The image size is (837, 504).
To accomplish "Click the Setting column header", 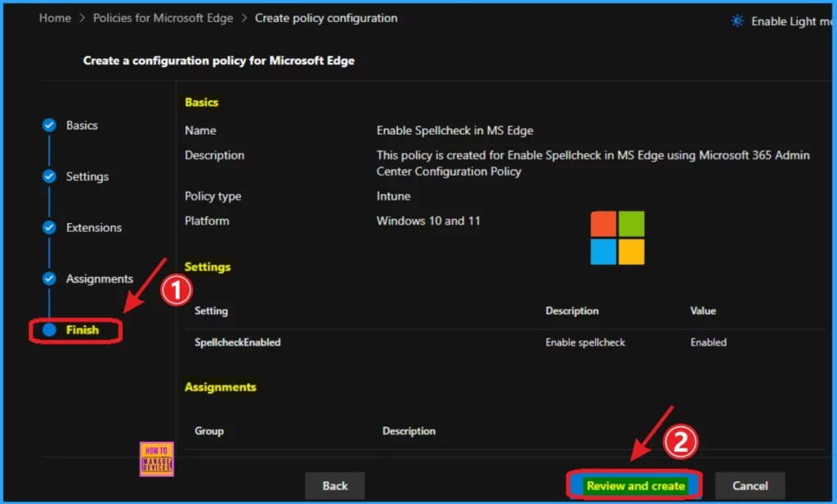I will coord(211,311).
